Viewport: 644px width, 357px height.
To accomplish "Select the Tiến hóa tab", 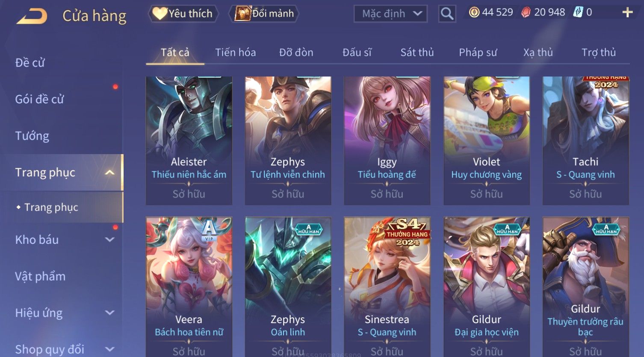I will 236,53.
